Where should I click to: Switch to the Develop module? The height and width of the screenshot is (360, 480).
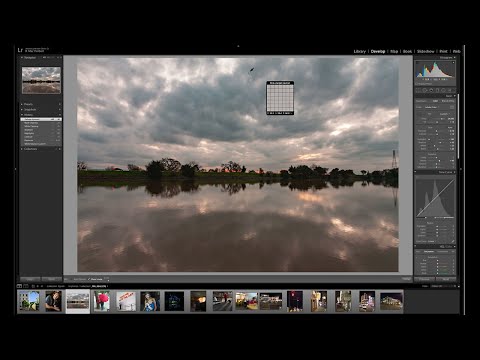(x=378, y=51)
